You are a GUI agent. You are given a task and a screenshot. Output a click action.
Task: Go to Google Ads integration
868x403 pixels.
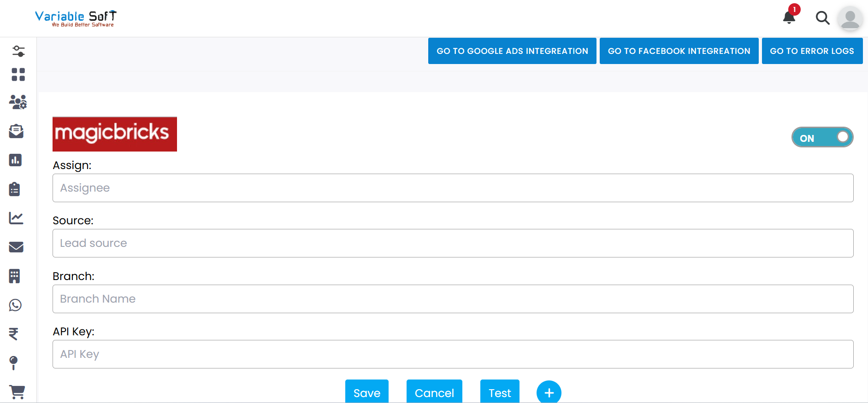(512, 51)
